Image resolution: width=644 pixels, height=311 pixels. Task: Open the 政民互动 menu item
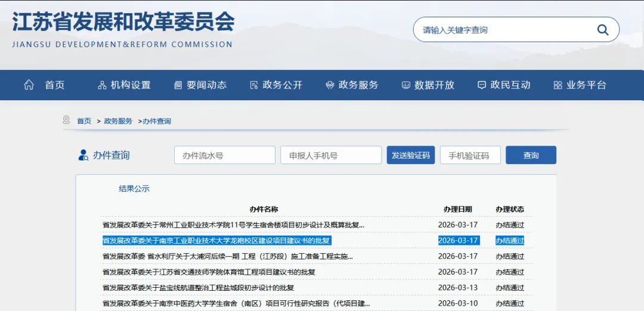510,85
